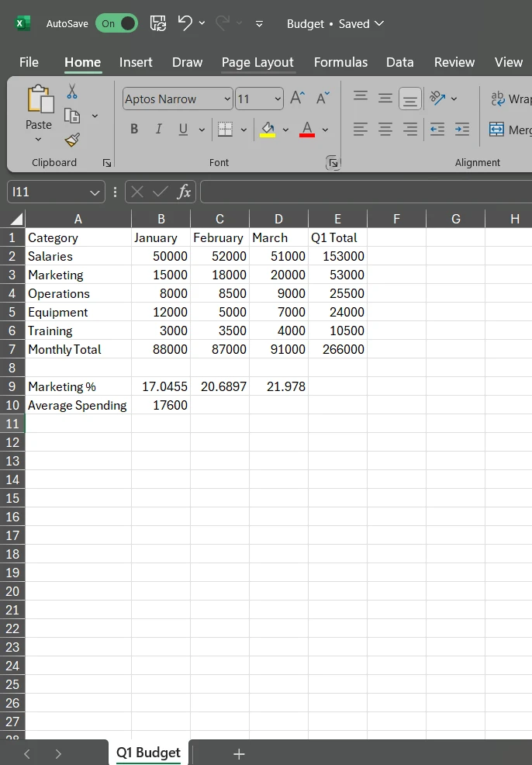This screenshot has height=765, width=532.
Task: Apply the yellow fill color
Action: coord(268,130)
